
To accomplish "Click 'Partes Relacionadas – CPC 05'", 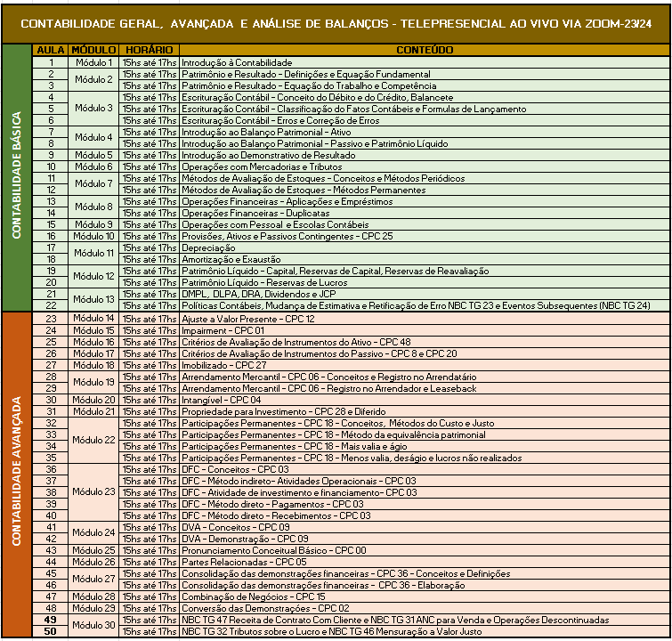I will (425, 562).
